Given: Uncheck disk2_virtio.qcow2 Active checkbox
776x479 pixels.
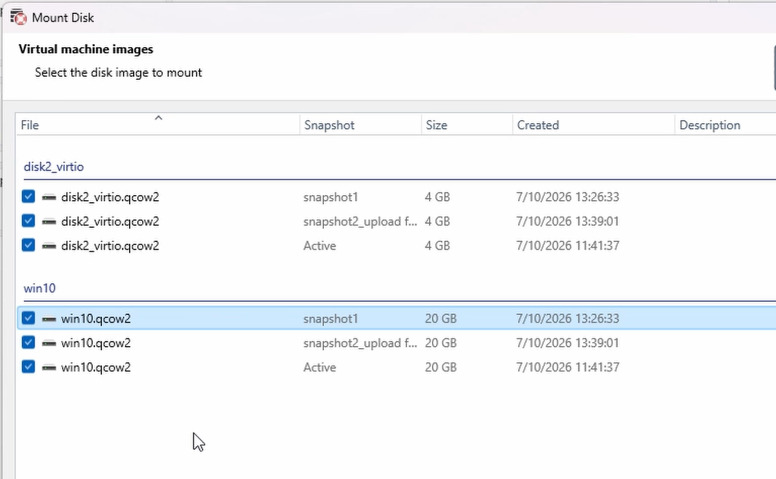Looking at the screenshot, I should tap(28, 245).
